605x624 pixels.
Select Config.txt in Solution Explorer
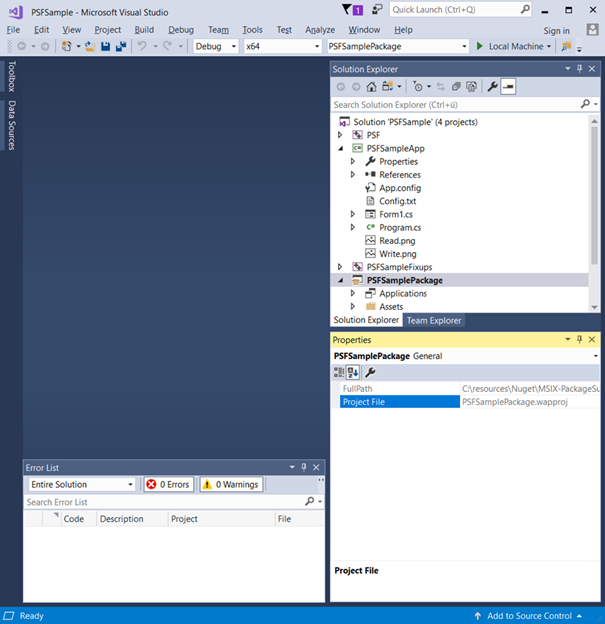tap(398, 201)
